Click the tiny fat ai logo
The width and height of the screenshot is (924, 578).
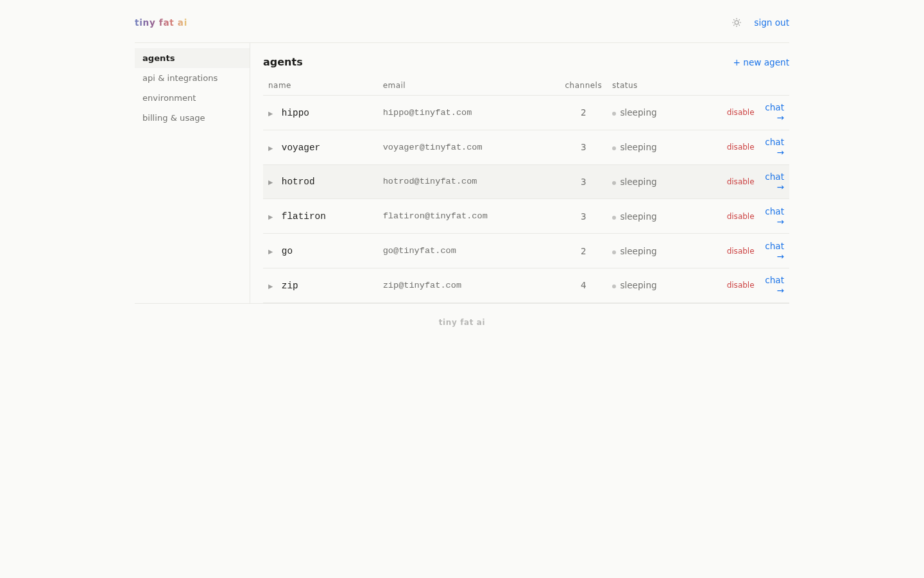pos(160,22)
